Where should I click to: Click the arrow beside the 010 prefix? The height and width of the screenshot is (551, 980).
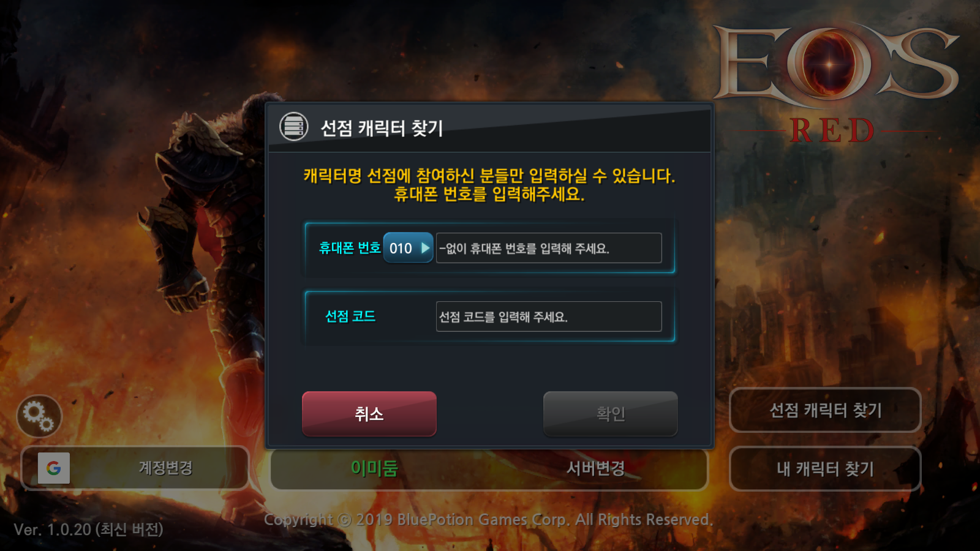tap(425, 248)
